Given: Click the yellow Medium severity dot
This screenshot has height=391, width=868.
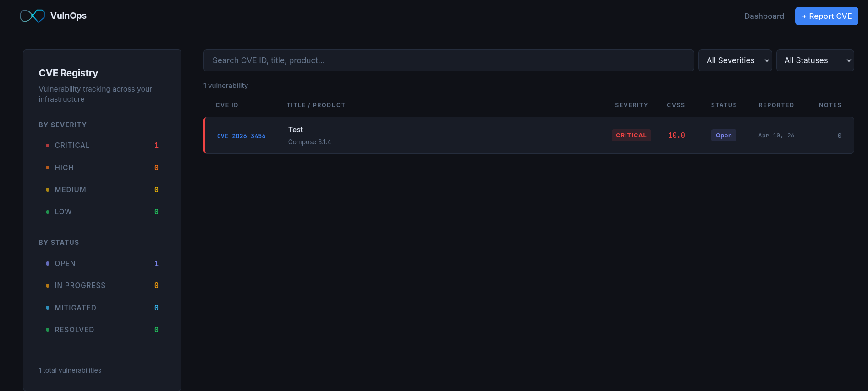Looking at the screenshot, I should pyautogui.click(x=48, y=190).
